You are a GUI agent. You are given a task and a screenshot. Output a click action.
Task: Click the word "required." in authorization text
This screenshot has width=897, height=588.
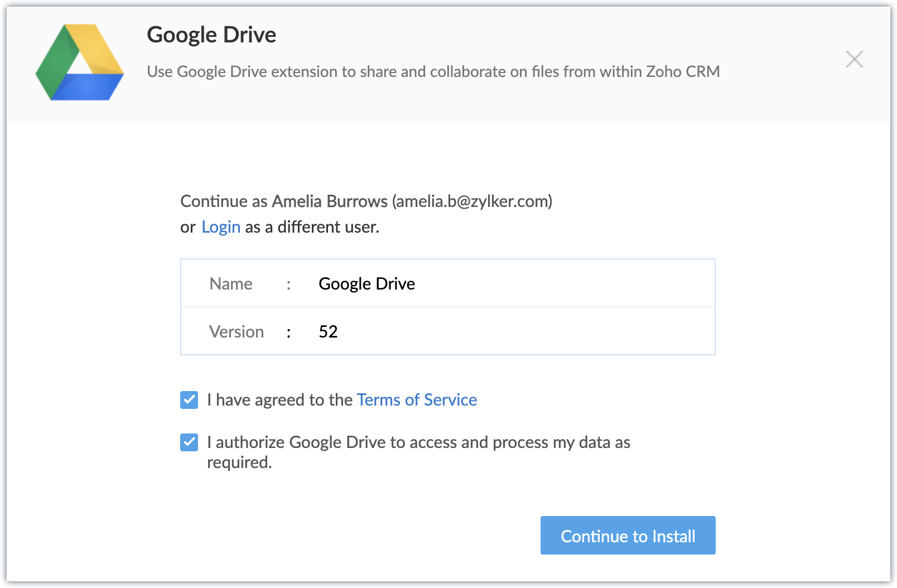(x=239, y=462)
